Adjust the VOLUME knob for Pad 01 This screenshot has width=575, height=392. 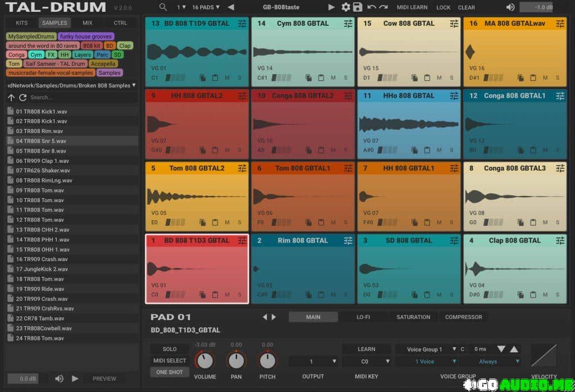point(205,359)
